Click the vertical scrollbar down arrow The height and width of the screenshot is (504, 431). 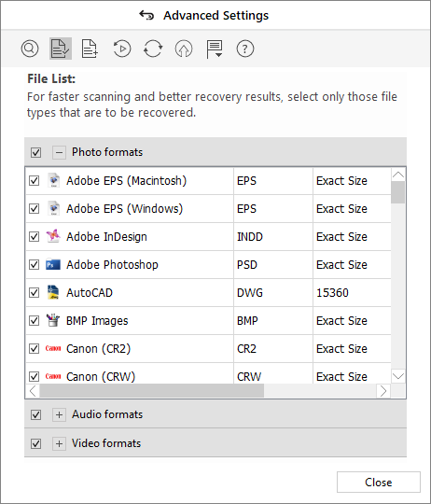pos(398,376)
